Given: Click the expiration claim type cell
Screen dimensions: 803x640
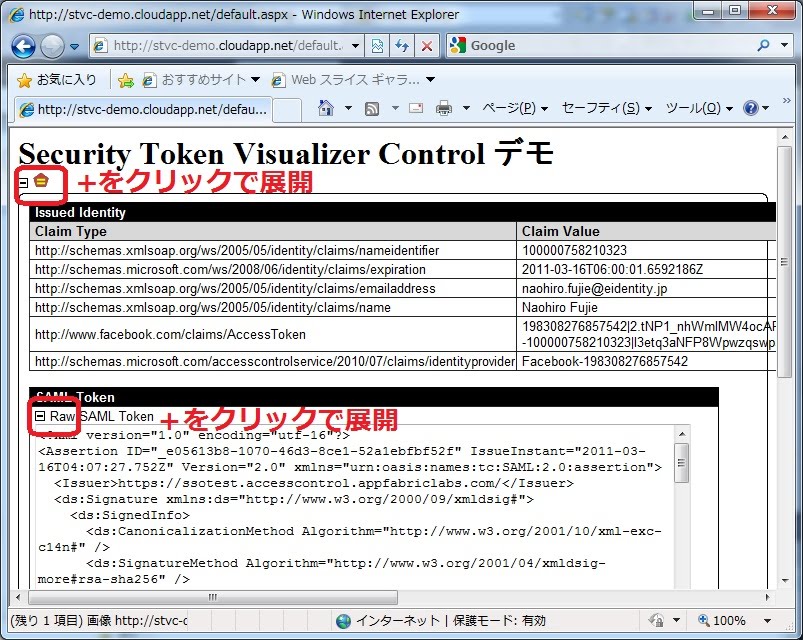Looking at the screenshot, I should pyautogui.click(x=273, y=269).
